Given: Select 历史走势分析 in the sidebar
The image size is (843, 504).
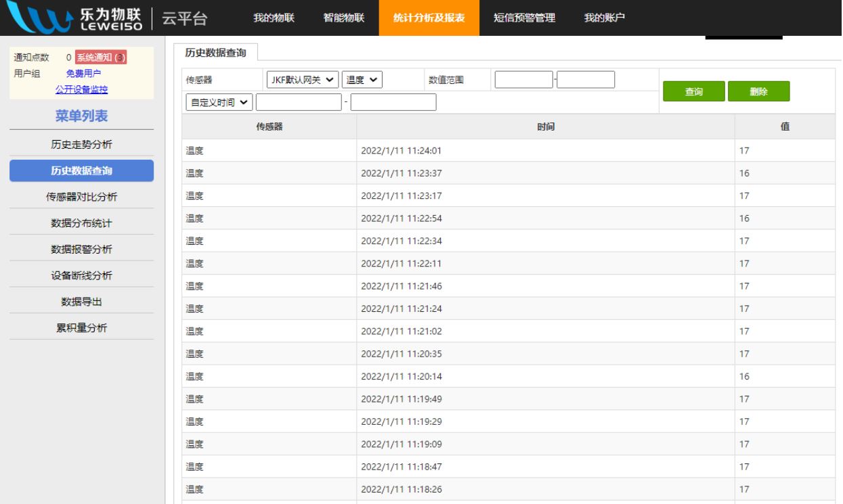Looking at the screenshot, I should point(81,145).
